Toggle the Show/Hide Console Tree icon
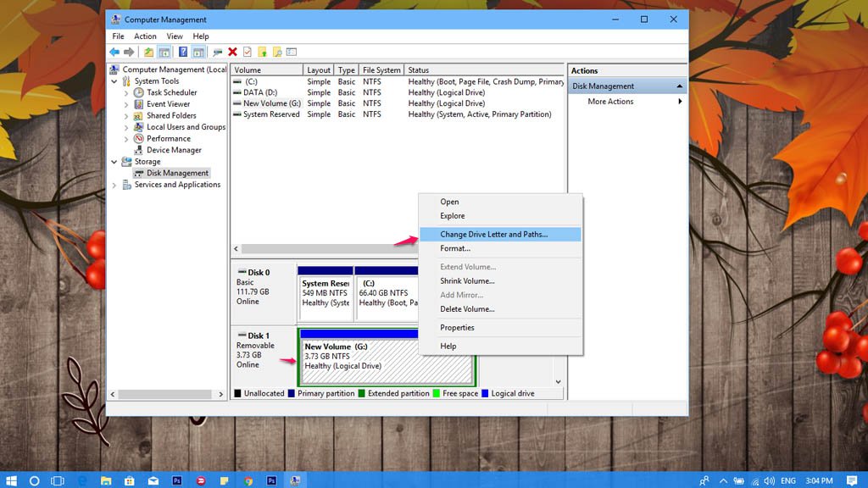Viewport: 868px width, 488px height. 164,52
